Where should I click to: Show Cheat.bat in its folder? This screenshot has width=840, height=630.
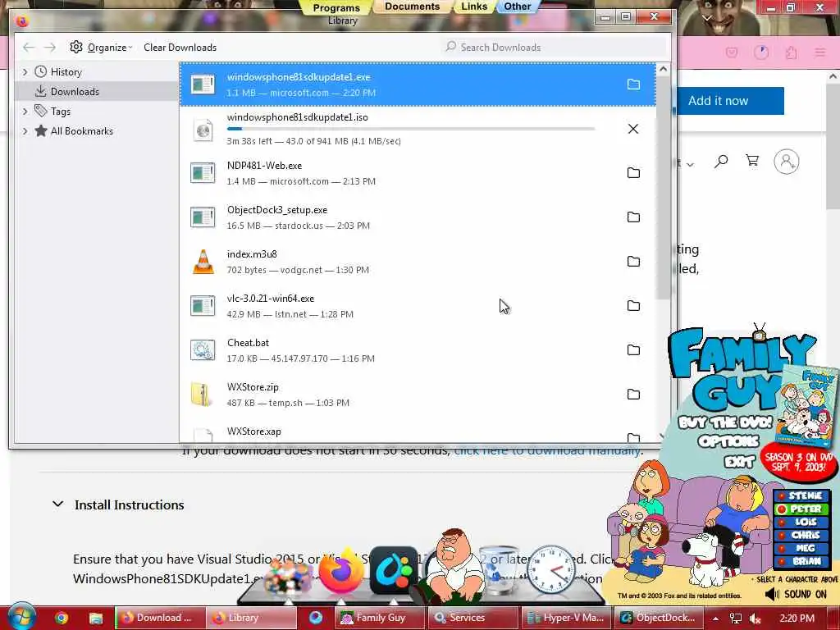633,349
